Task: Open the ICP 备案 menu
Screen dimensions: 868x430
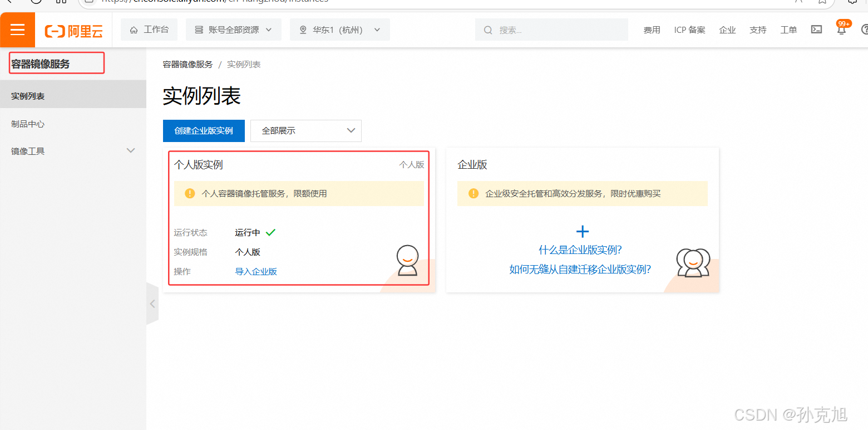Action: click(x=689, y=30)
